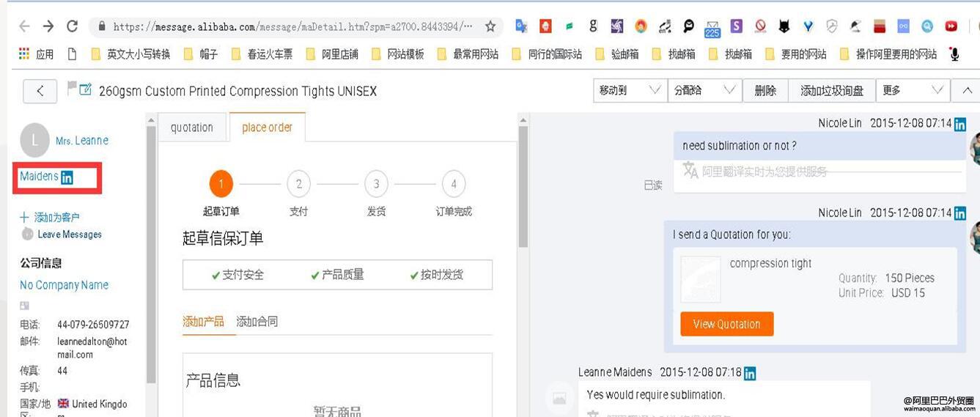980x417 pixels.
Task: Click the red prohibited-sign extension icon
Action: tap(760, 26)
